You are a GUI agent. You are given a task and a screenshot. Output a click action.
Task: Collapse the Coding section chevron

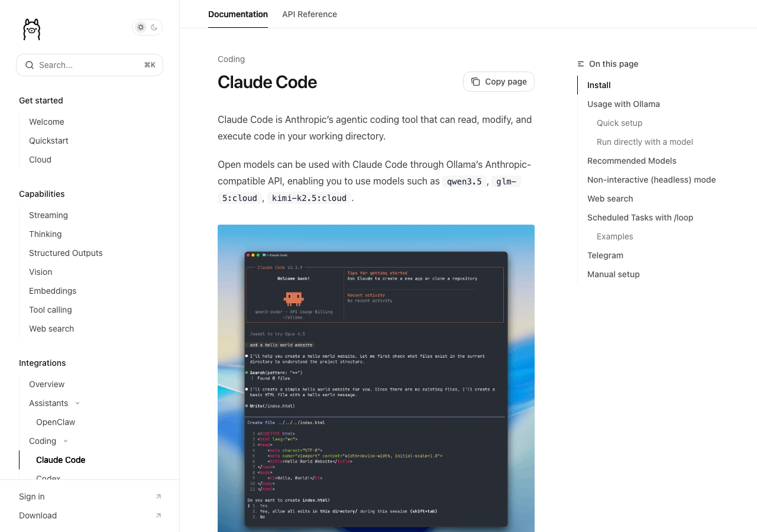(66, 441)
